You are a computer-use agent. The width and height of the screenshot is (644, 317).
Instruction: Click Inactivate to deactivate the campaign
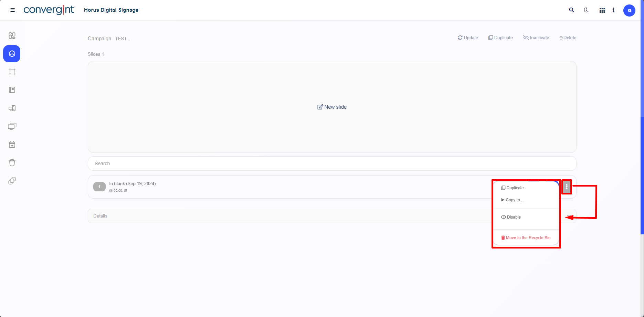point(536,38)
